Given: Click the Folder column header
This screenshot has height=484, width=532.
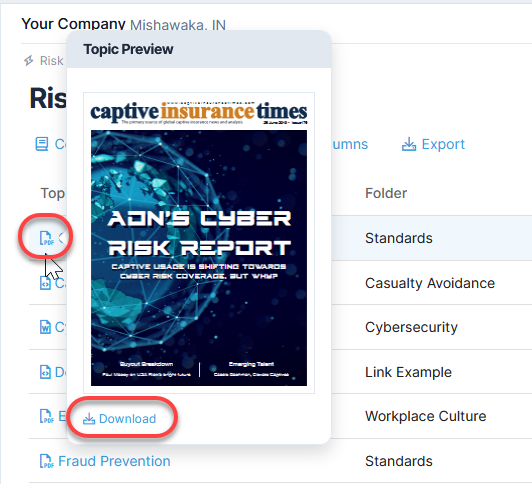Looking at the screenshot, I should click(x=386, y=193).
